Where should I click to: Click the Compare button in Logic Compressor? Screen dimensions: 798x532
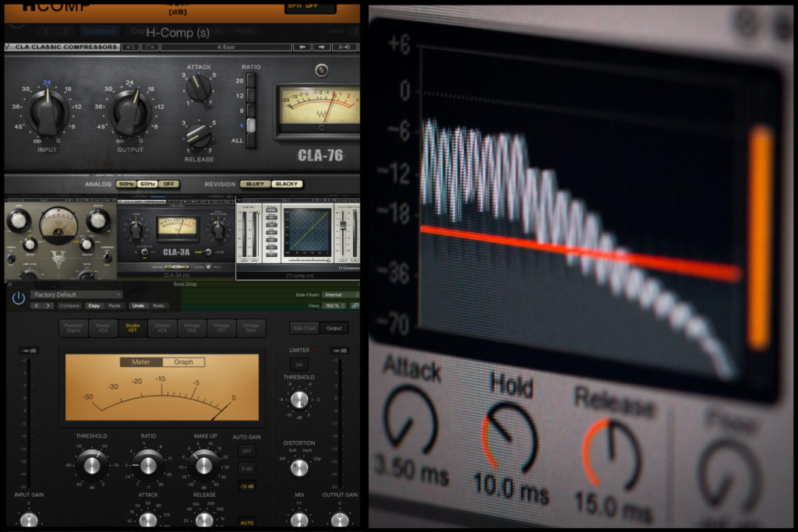point(69,305)
